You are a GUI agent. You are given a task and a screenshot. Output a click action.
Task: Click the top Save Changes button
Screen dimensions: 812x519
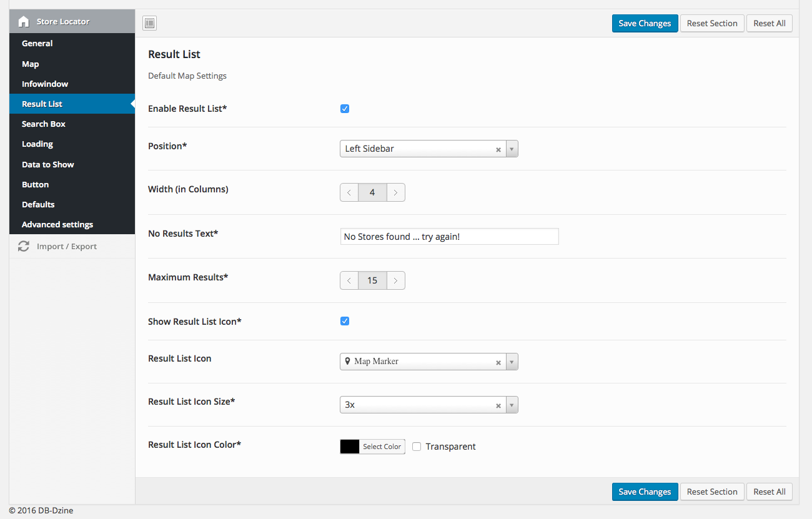(x=645, y=24)
